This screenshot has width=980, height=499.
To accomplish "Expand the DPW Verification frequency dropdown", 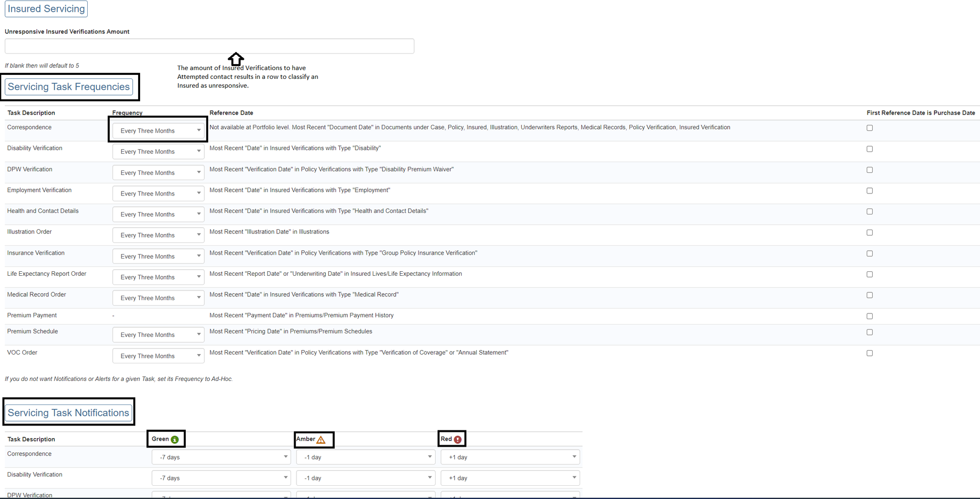I will coord(158,173).
